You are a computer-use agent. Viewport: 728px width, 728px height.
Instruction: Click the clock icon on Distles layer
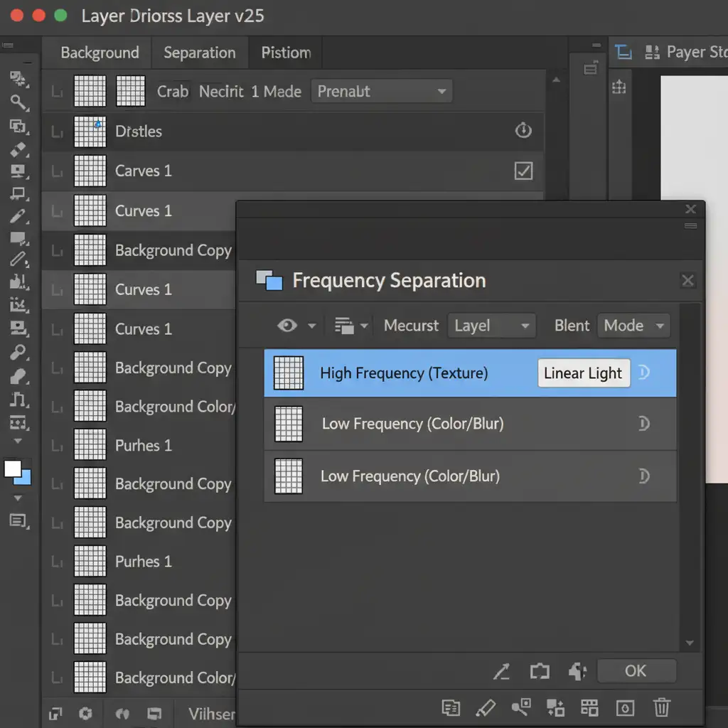(x=523, y=131)
